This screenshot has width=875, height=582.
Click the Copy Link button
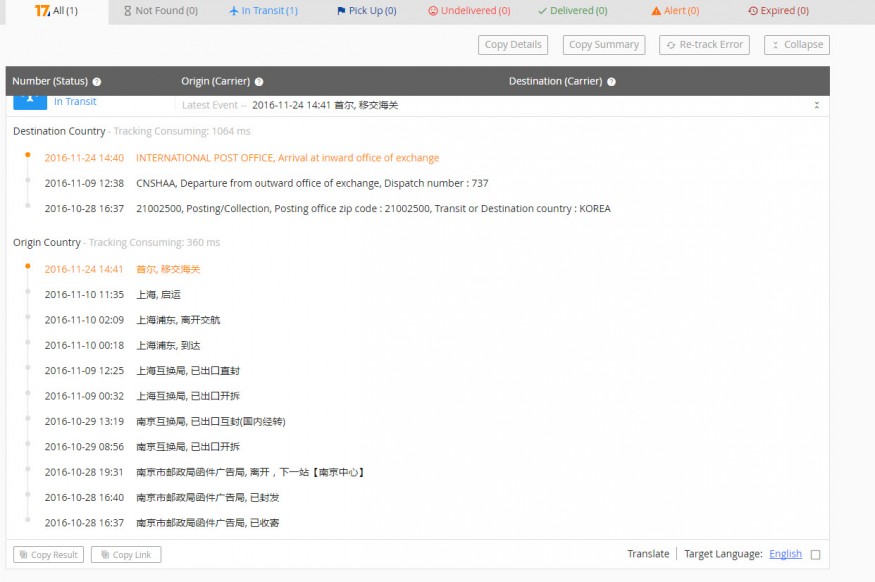click(126, 555)
